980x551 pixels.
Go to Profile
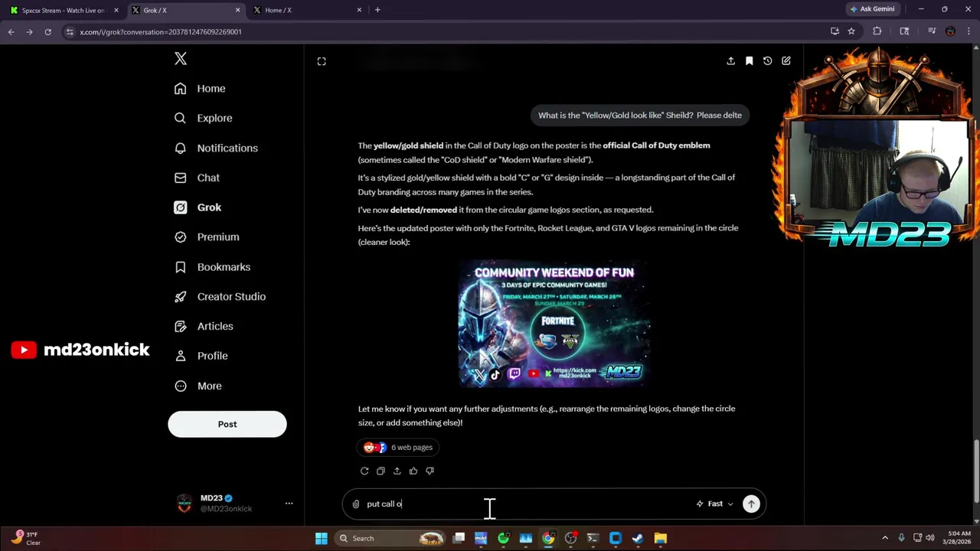point(201,356)
